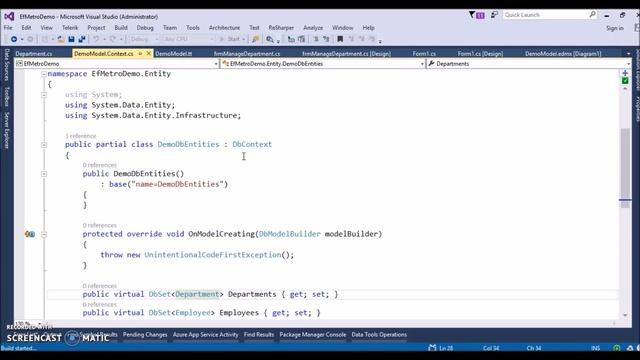Click the green ReSharper status indicator

(625, 81)
